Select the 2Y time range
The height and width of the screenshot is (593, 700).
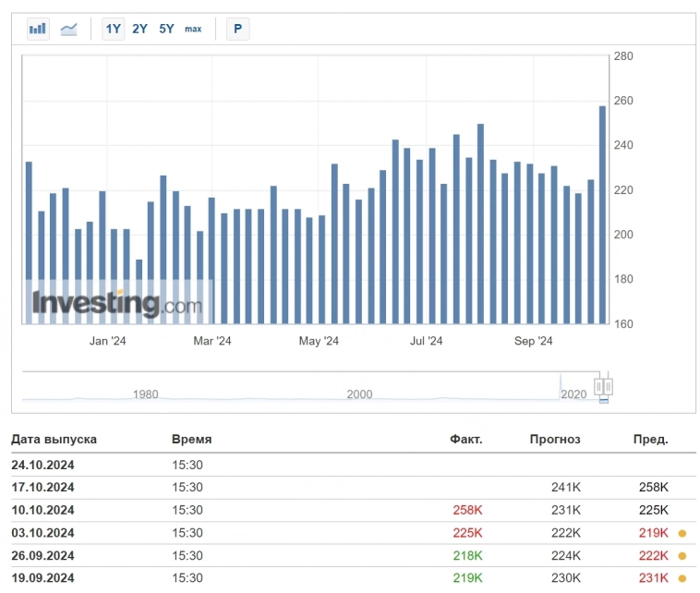(139, 29)
